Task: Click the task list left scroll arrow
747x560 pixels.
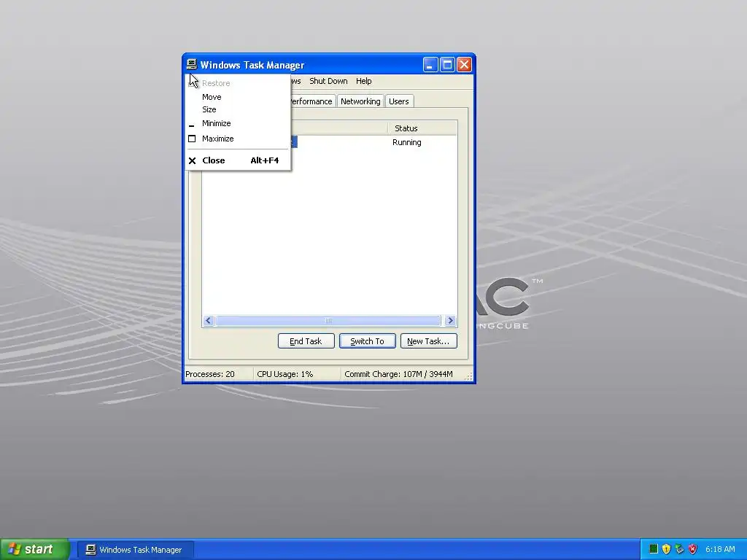Action: pos(208,321)
